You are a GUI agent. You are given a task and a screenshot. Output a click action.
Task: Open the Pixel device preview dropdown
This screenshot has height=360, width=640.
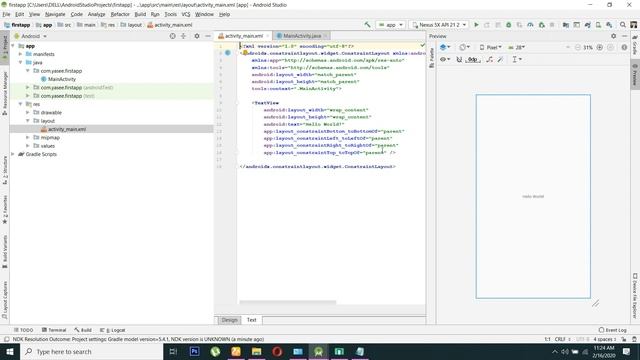[490, 47]
